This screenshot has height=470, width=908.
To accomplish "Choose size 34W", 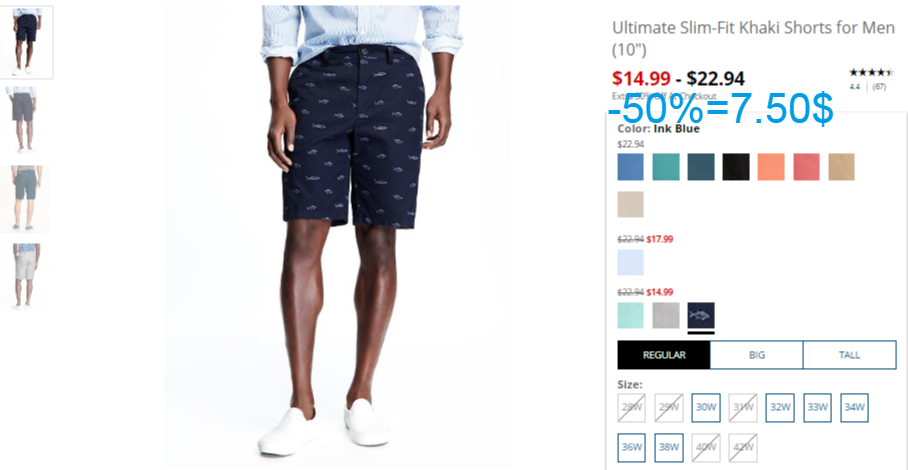I will (x=854, y=407).
